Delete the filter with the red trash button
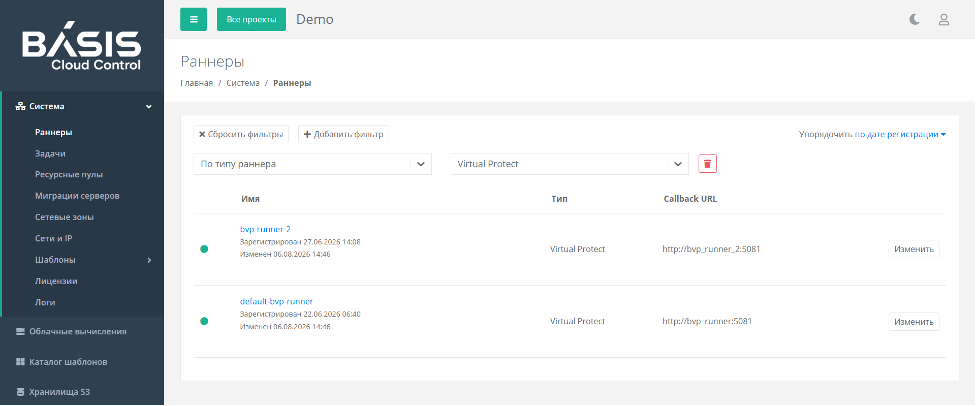This screenshot has width=977, height=406. tap(707, 164)
